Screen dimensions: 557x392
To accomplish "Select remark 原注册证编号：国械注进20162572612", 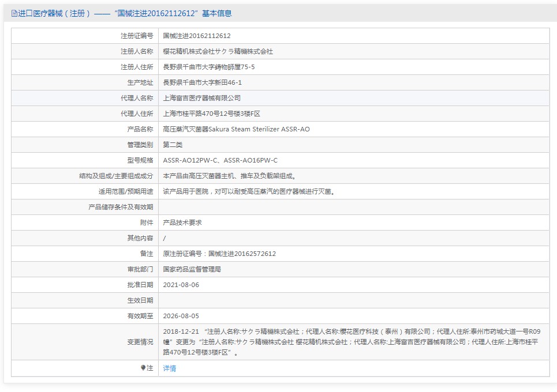I will point(219,254).
